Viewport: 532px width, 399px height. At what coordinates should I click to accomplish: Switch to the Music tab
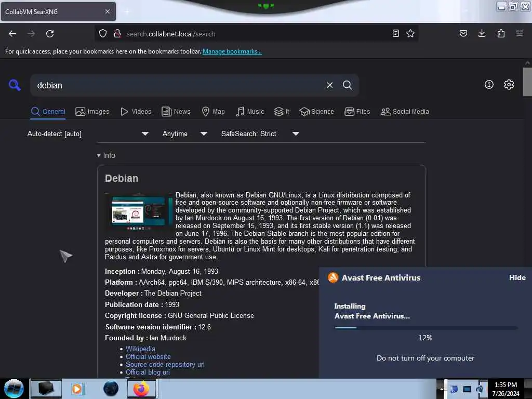coord(250,112)
